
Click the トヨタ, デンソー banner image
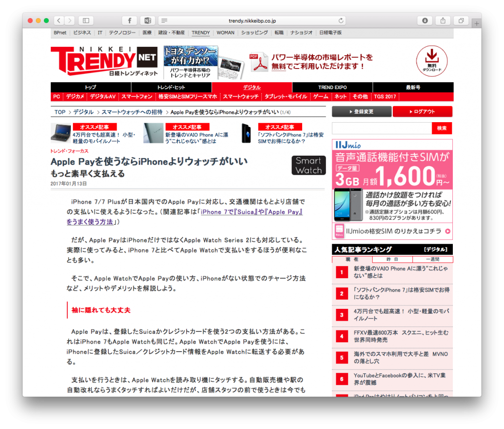click(x=203, y=62)
